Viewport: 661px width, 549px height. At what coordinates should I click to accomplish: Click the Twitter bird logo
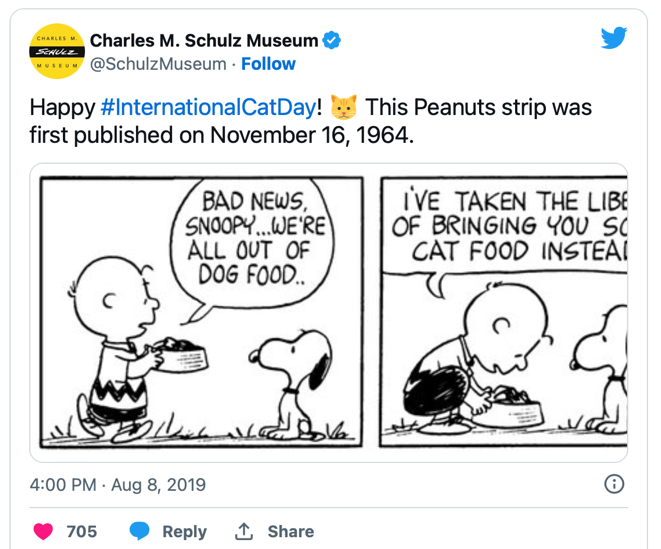tap(613, 39)
